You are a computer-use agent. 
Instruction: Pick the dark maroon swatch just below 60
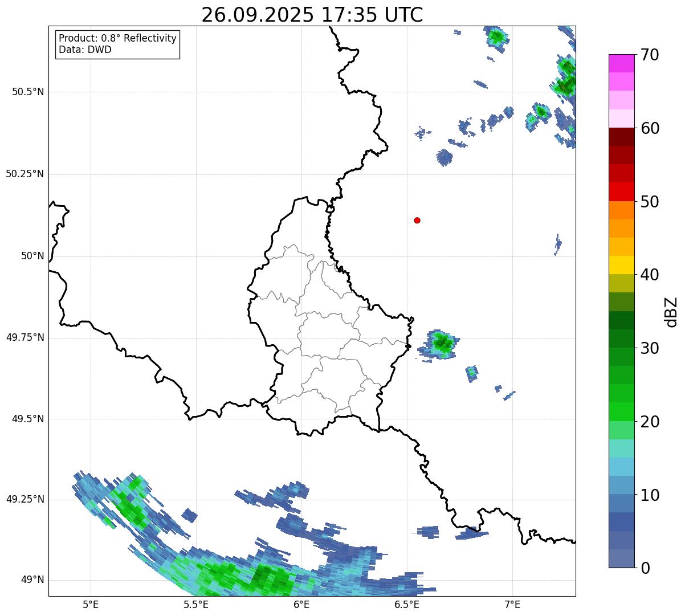(x=622, y=137)
